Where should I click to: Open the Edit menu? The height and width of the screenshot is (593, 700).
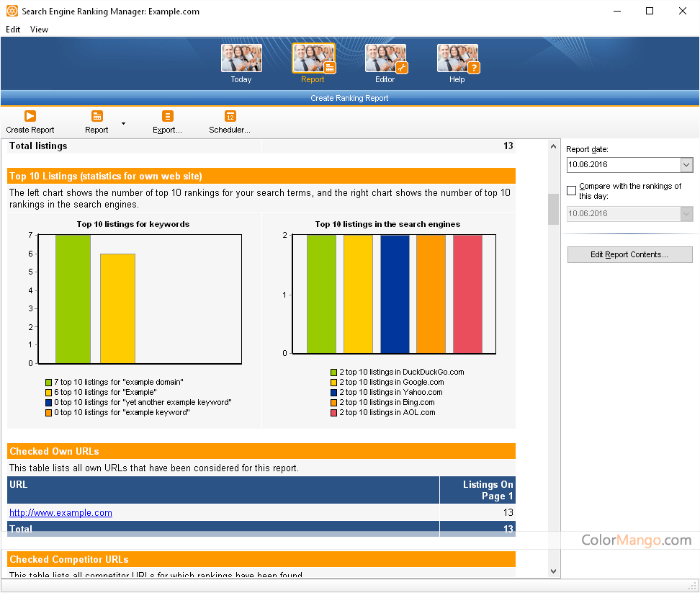click(13, 30)
